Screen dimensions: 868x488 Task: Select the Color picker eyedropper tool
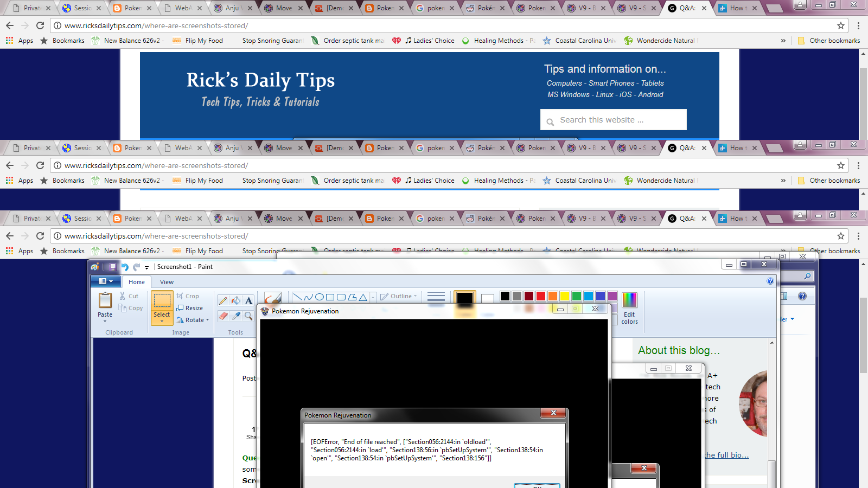click(x=235, y=316)
